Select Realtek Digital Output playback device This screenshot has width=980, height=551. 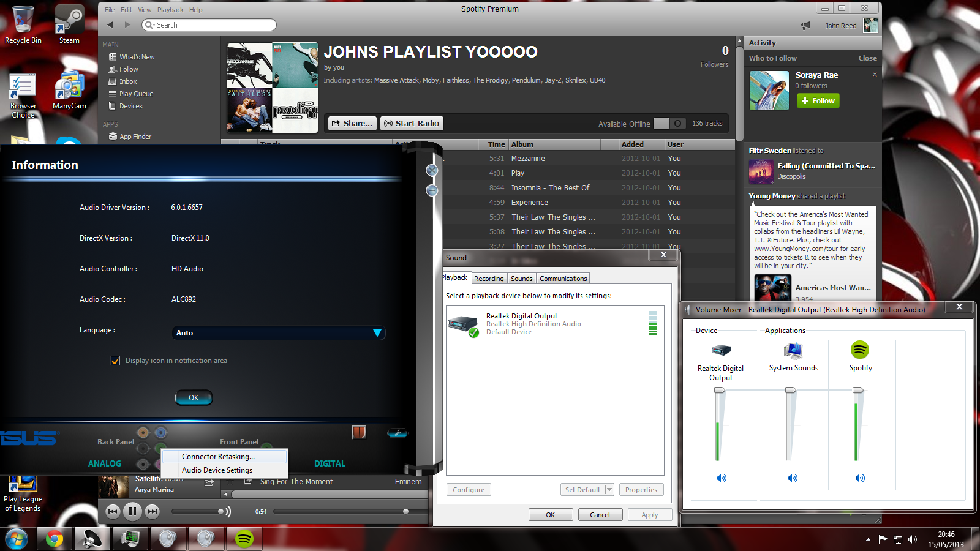pos(555,324)
